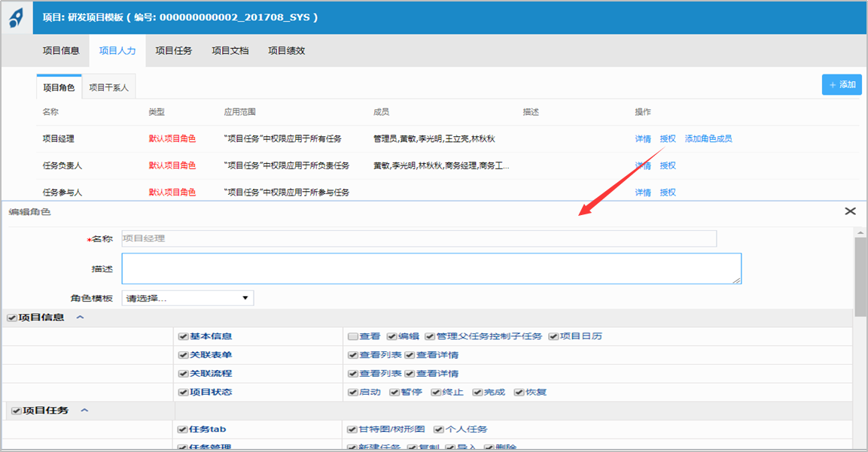The image size is (868, 452).
Task: Open the 角色模板 dropdown
Action: coord(187,299)
